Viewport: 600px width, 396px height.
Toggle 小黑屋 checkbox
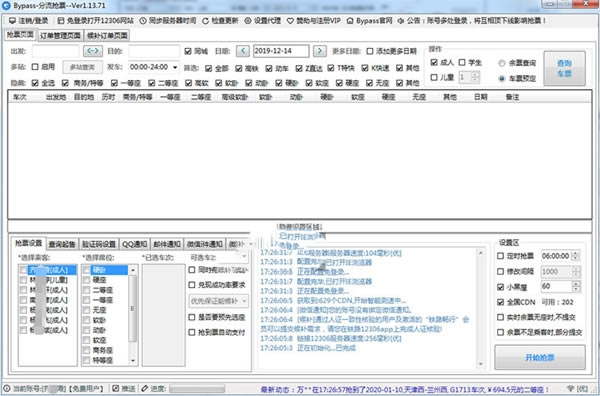coord(501,287)
